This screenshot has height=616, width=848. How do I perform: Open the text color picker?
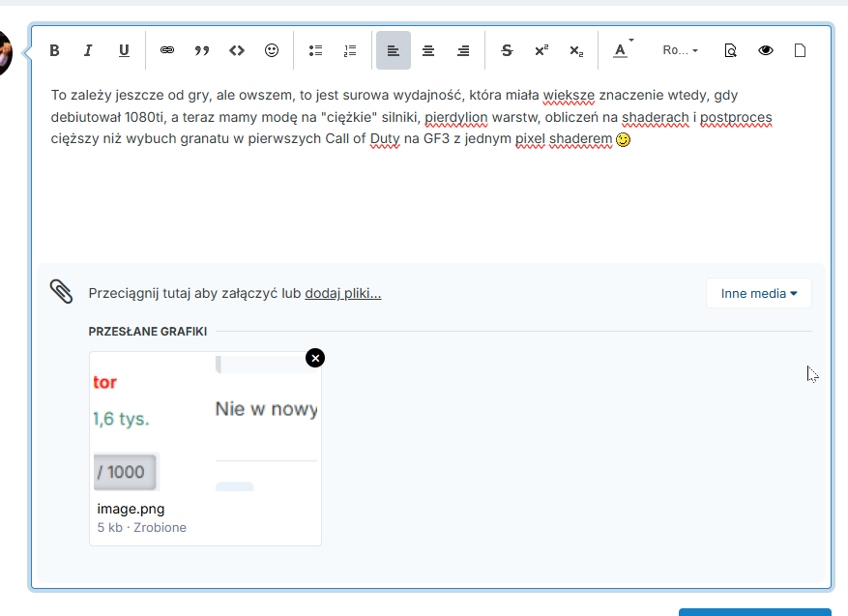pyautogui.click(x=621, y=50)
